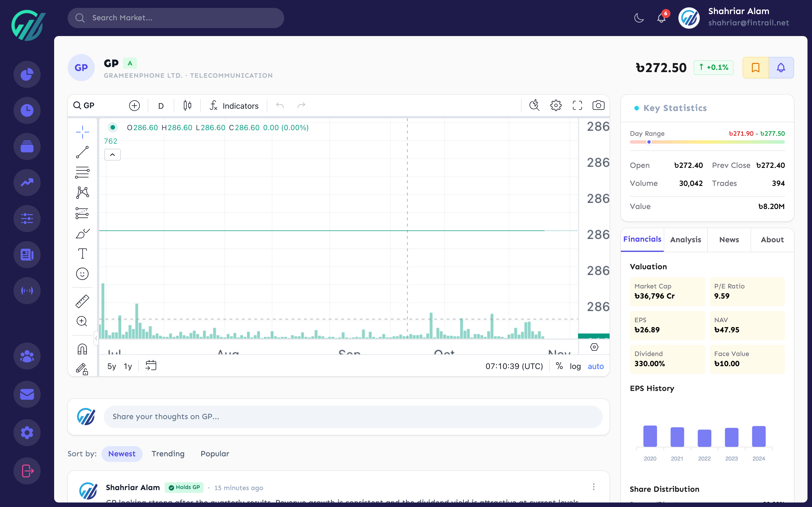The width and height of the screenshot is (812, 507).
Task: Open the emoji sticker tool
Action: [82, 273]
